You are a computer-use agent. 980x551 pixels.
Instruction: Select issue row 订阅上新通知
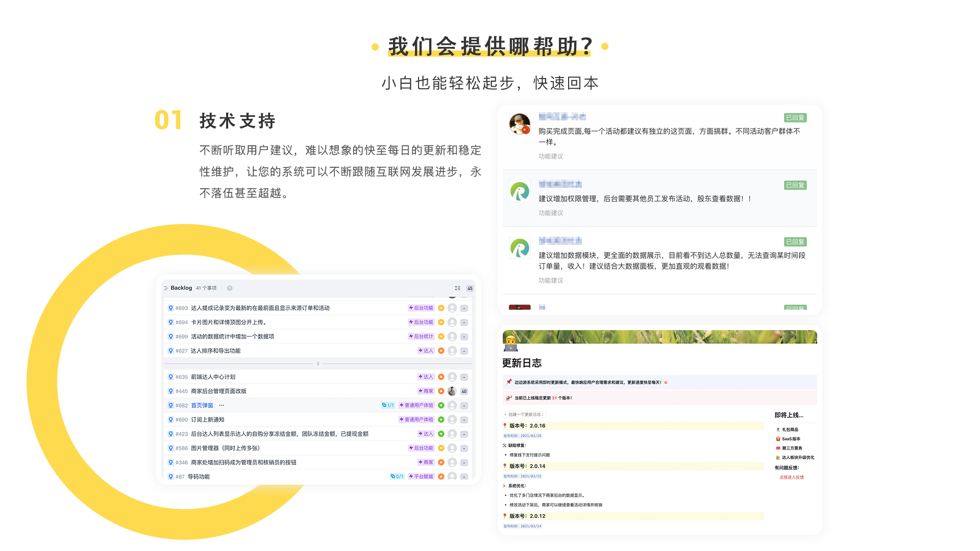317,420
